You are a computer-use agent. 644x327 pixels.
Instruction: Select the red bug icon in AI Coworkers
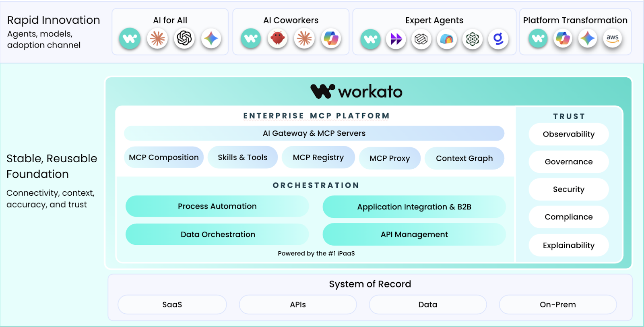tap(277, 39)
